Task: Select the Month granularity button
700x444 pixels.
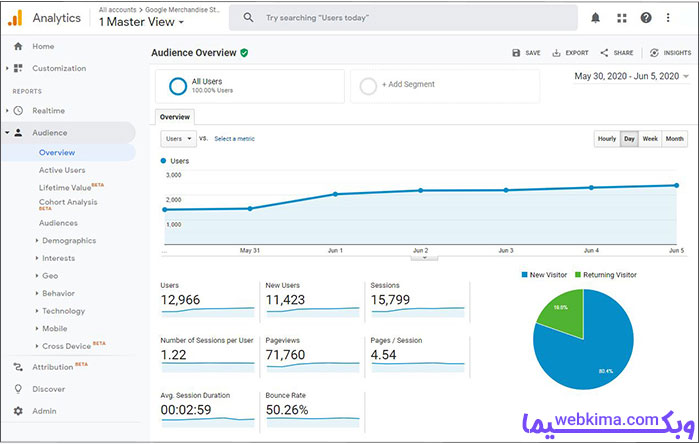Action: [x=675, y=139]
